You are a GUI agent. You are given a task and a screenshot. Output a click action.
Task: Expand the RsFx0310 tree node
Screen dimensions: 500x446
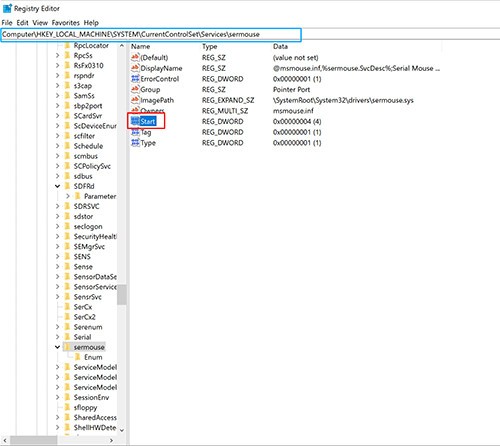(x=57, y=65)
